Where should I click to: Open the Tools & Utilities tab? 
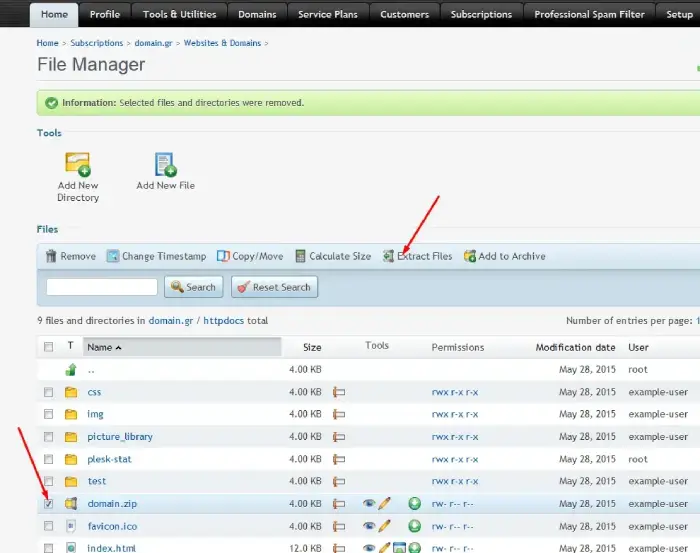179,15
